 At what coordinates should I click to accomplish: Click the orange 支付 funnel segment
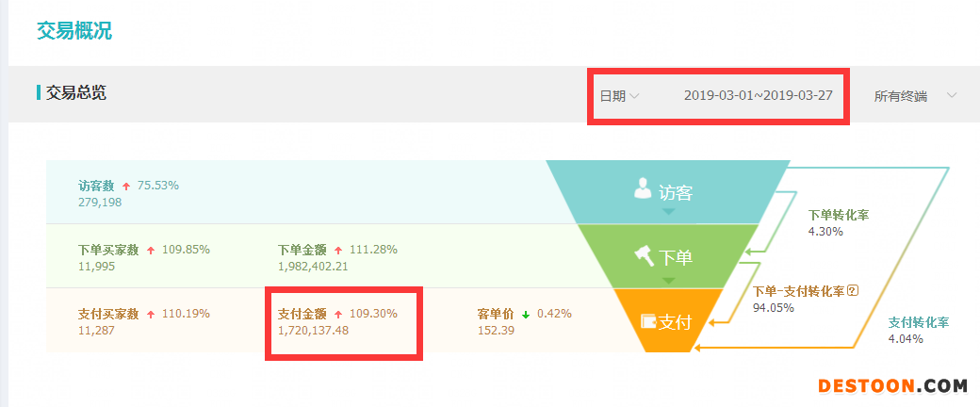[667, 320]
